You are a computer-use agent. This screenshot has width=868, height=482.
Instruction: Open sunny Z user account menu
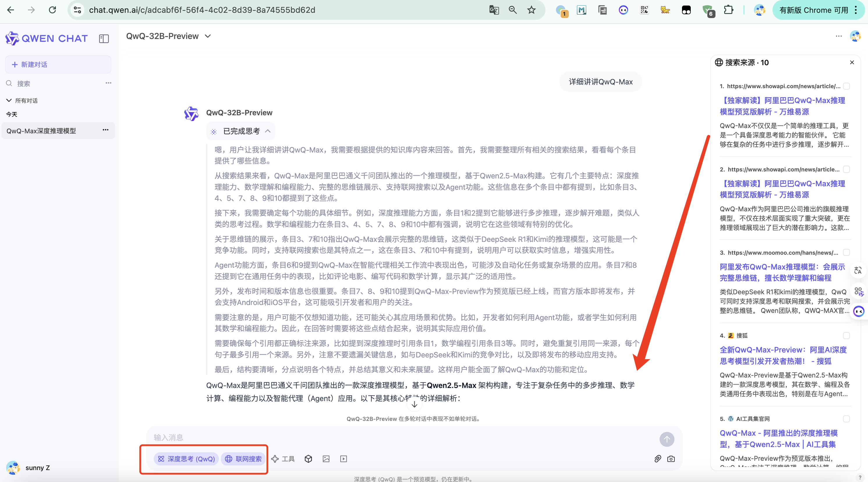[28, 467]
